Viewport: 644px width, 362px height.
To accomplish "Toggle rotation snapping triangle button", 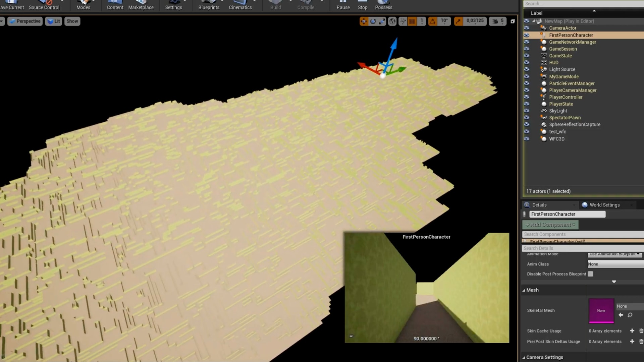I will 432,21.
